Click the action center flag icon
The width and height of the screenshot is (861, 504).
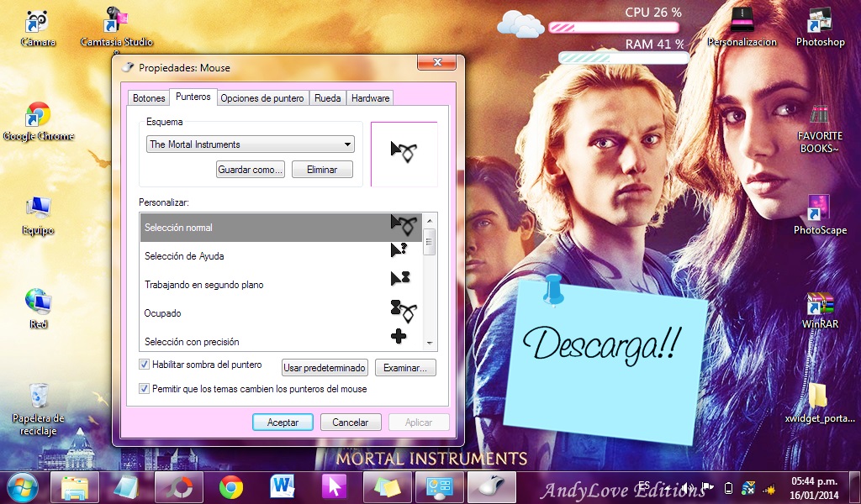pyautogui.click(x=708, y=488)
